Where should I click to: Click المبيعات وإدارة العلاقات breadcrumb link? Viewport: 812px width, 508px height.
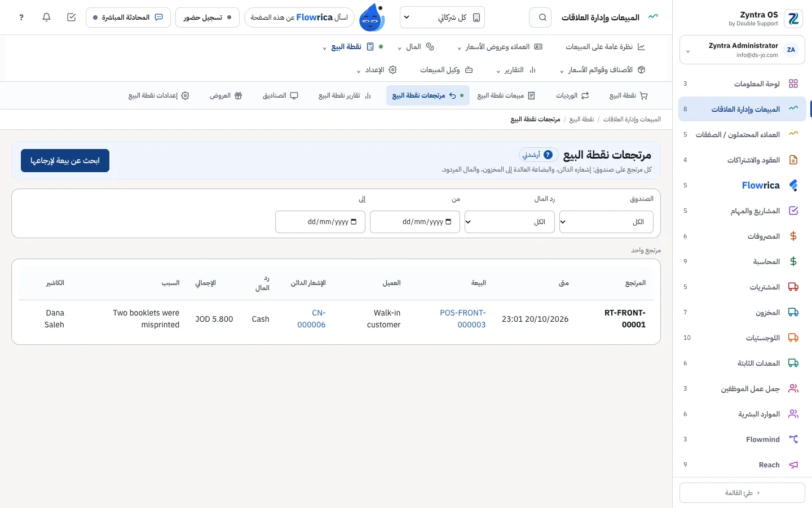click(632, 119)
